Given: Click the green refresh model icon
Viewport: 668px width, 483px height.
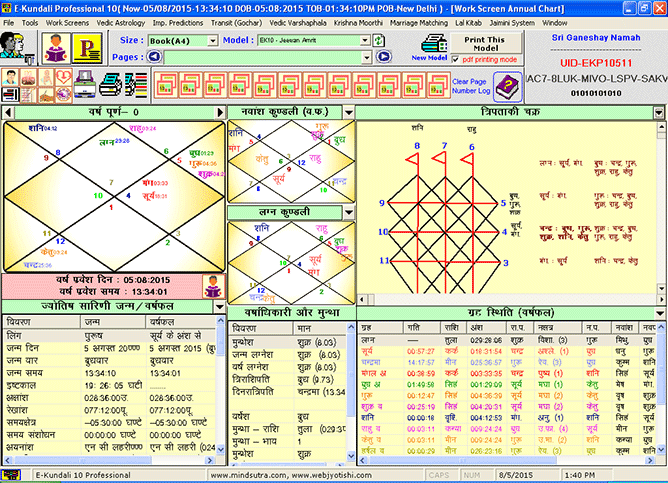Looking at the screenshot, I should 379,40.
